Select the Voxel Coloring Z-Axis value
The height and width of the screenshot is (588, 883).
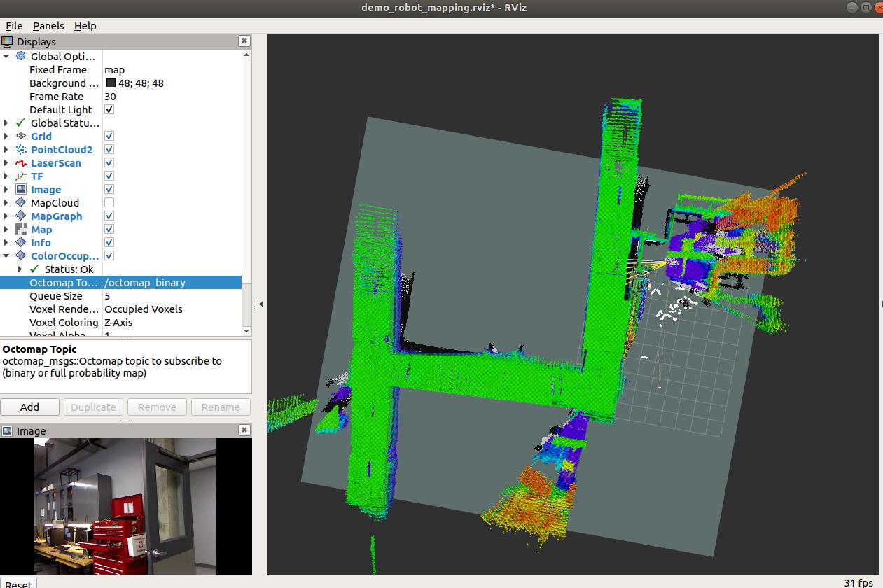pyautogui.click(x=118, y=323)
